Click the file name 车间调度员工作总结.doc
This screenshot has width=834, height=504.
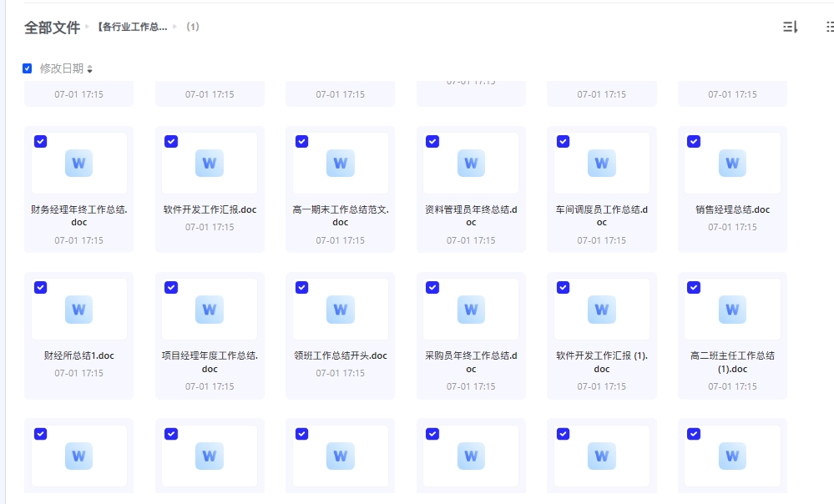click(602, 216)
